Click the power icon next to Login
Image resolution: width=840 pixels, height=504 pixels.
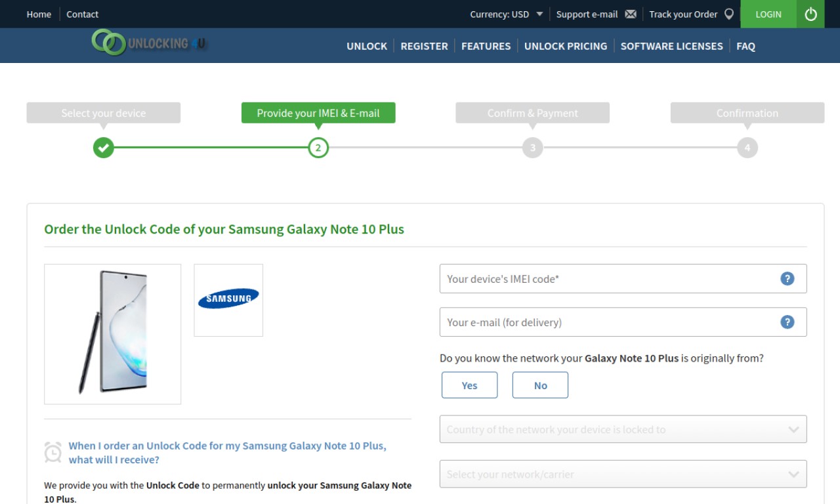click(x=810, y=14)
